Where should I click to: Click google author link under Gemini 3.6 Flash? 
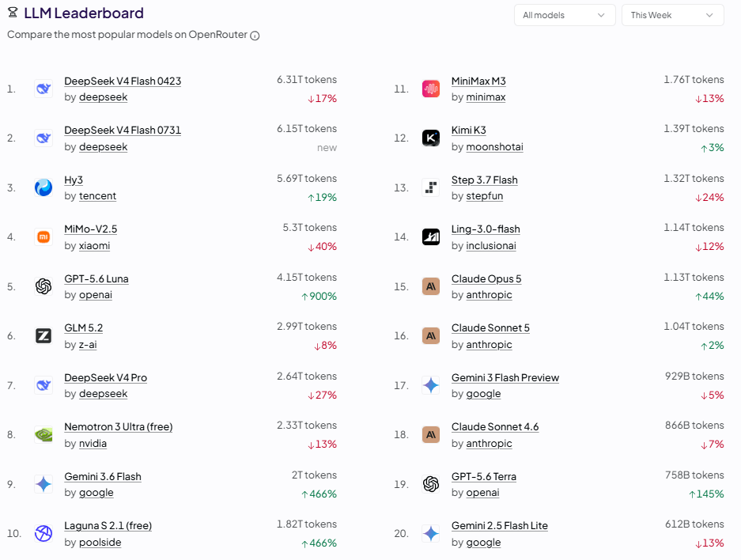coord(96,493)
